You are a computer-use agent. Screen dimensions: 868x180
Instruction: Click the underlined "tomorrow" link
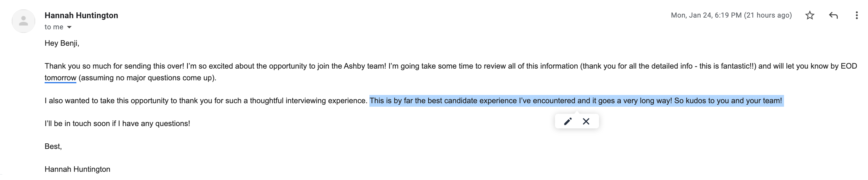click(x=60, y=78)
